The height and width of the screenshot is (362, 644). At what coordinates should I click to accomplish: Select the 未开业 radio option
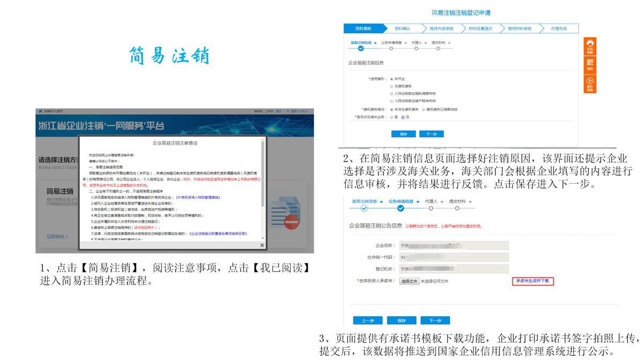click(x=391, y=79)
